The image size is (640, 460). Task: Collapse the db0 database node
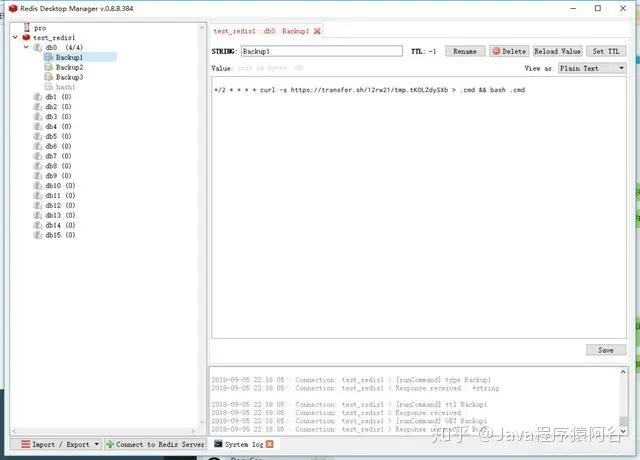[x=26, y=47]
